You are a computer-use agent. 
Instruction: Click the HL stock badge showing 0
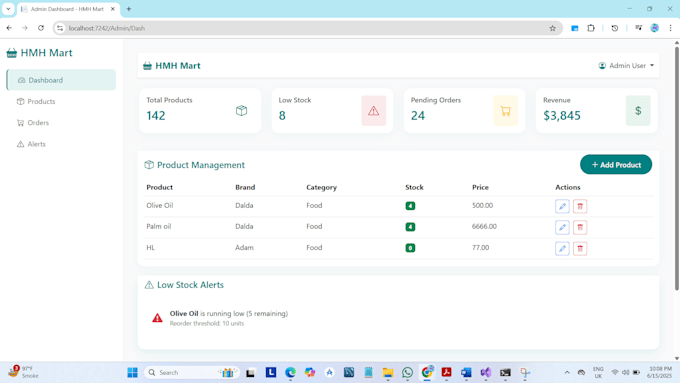(410, 248)
